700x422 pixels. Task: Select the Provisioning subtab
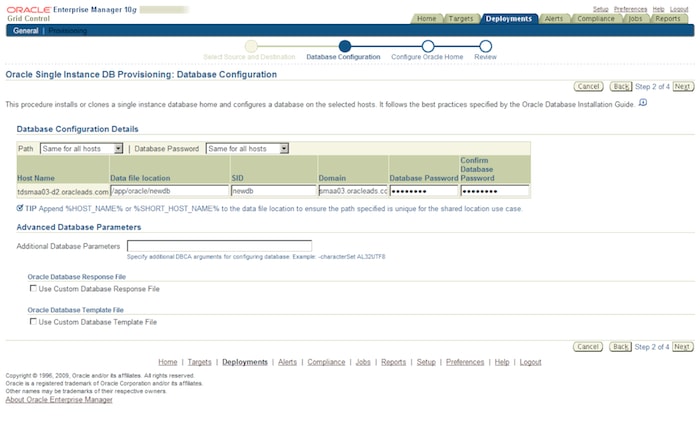[67, 31]
